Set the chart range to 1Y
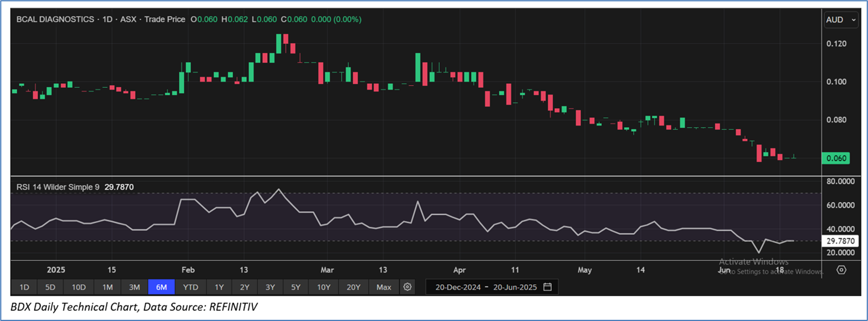868x321 pixels. (x=219, y=287)
